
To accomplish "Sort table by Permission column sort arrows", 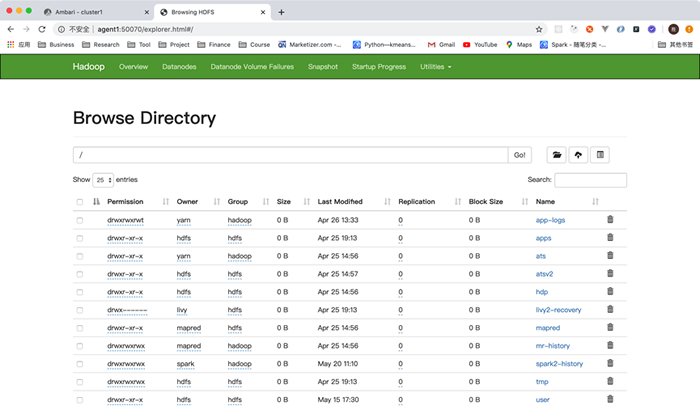I will 166,202.
